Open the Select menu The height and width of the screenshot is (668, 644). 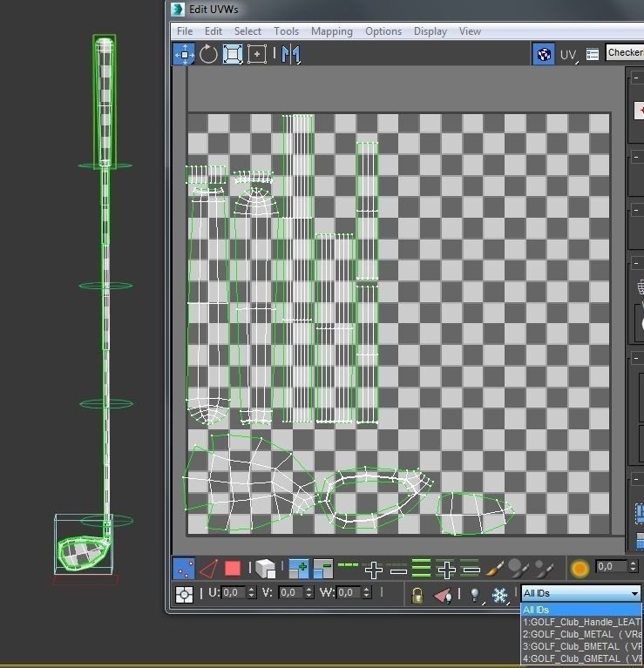(x=247, y=31)
